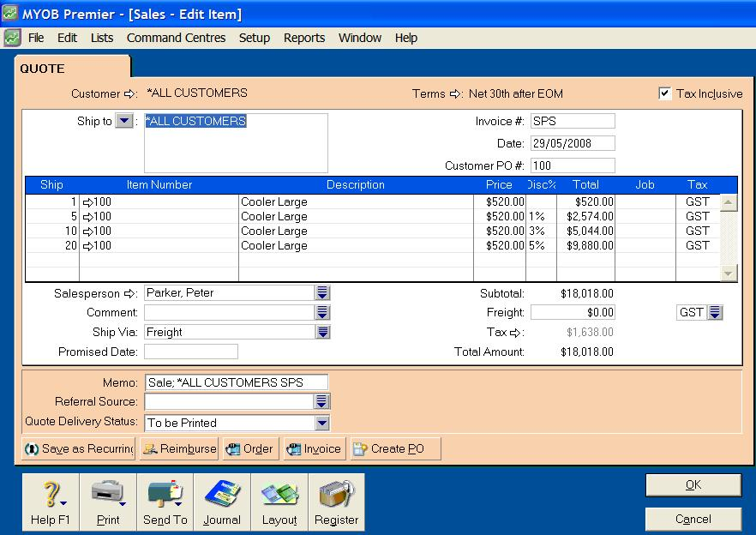This screenshot has width=756, height=535.
Task: Open the Edit menu
Action: coord(67,38)
